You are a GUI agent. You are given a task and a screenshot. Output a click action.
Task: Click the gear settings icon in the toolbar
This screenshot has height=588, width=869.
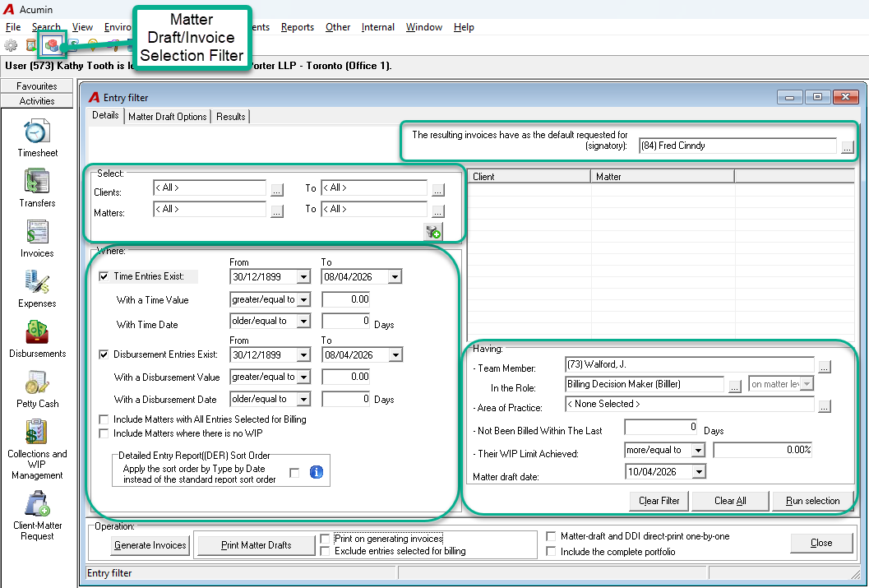[x=11, y=45]
